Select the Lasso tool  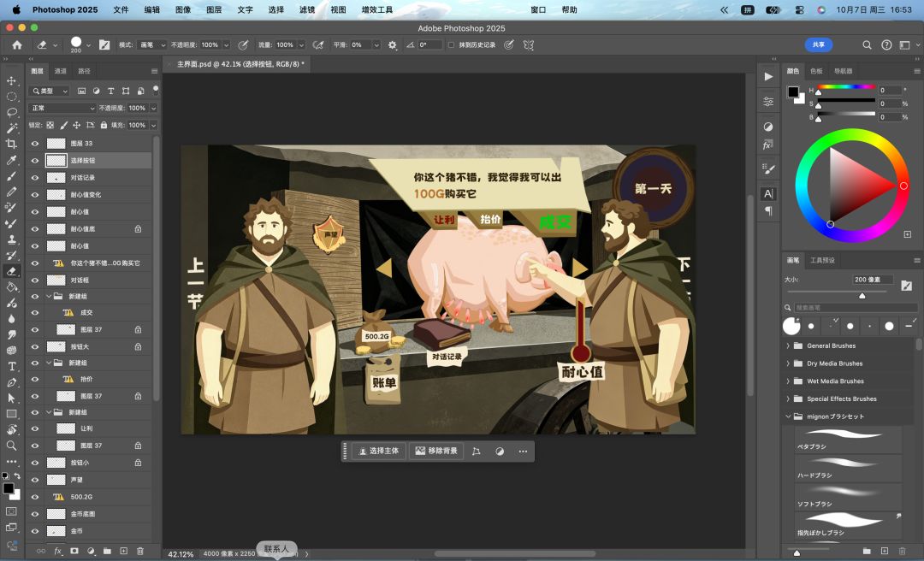click(x=11, y=112)
